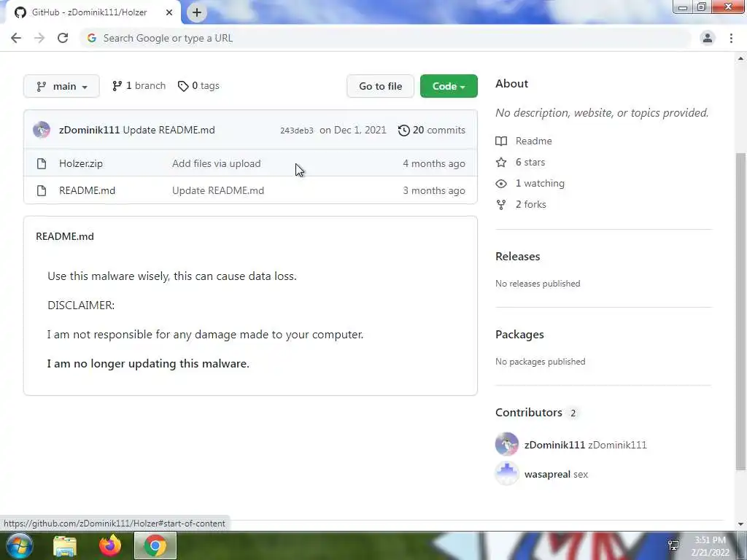
Task: Open the Packages heading link
Action: [x=519, y=334]
